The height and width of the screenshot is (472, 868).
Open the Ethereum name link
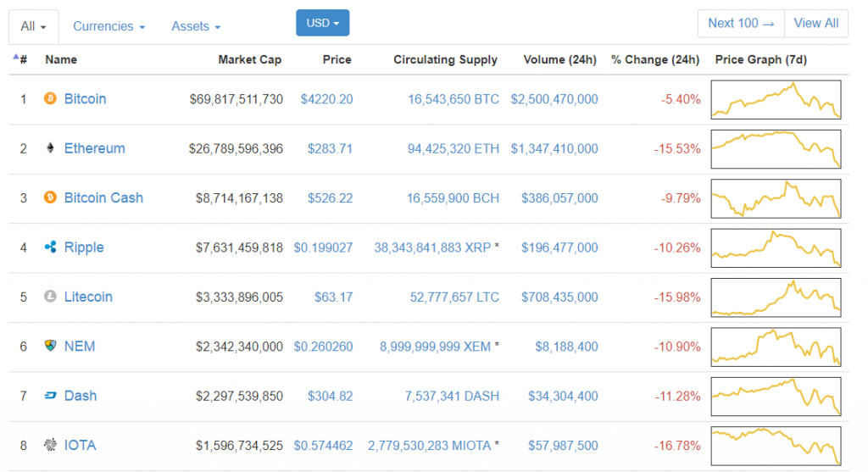[x=95, y=148]
